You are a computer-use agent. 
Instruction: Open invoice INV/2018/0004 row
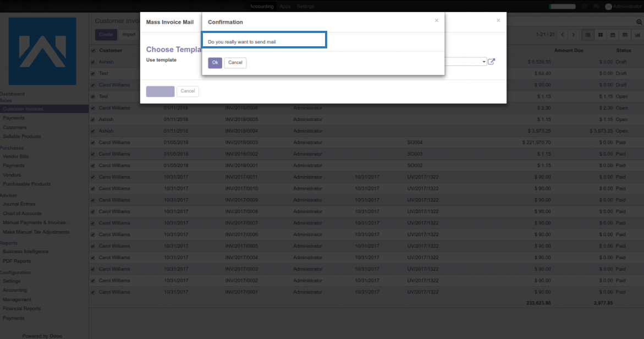click(x=366, y=131)
